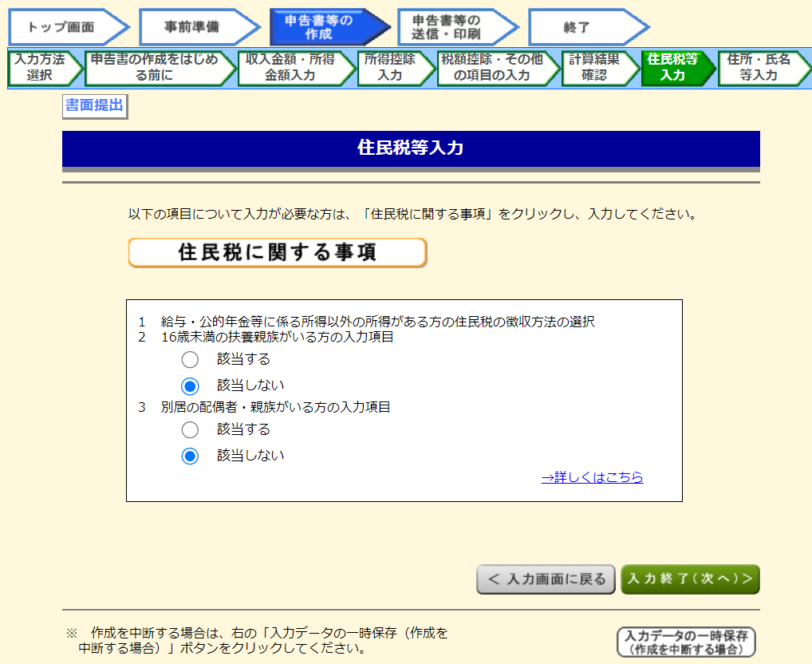The image size is (812, 664).
Task: Select 該当しない for item 2 (16歳未満の扶養親族)
Action: (190, 386)
